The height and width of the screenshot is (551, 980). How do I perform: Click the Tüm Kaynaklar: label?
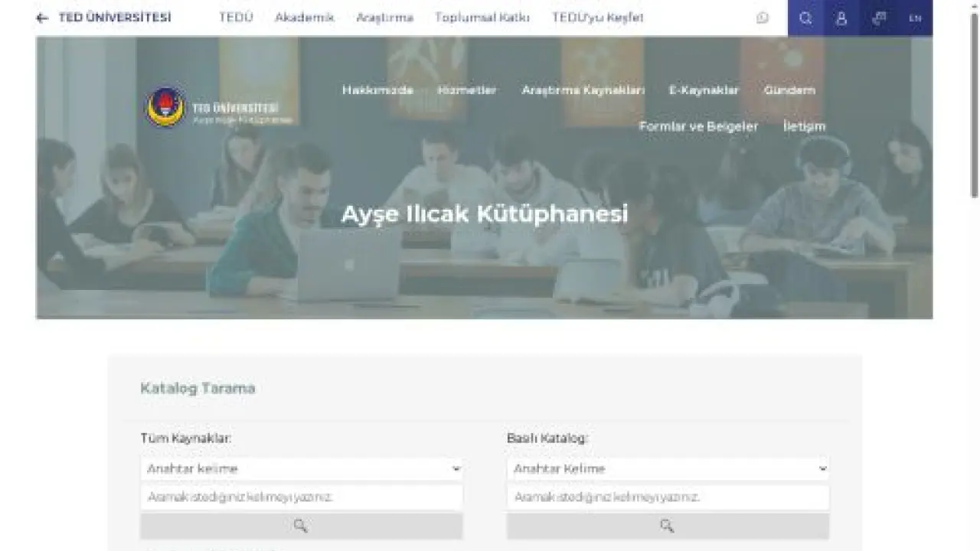(186, 439)
